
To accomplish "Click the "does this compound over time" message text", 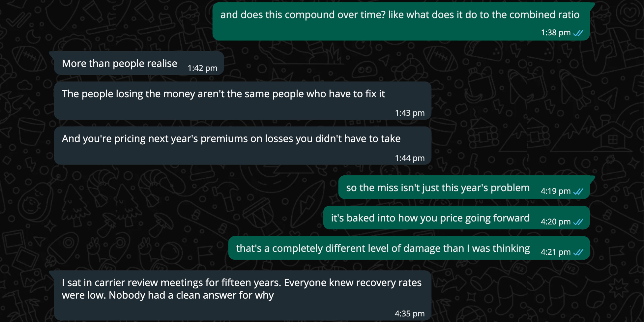I will tap(399, 15).
